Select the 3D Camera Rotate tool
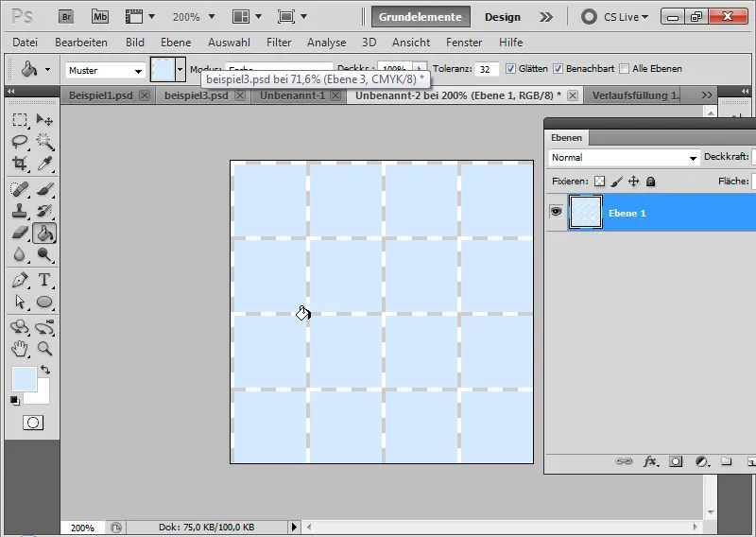Screen dimensions: 756x537 point(44,327)
